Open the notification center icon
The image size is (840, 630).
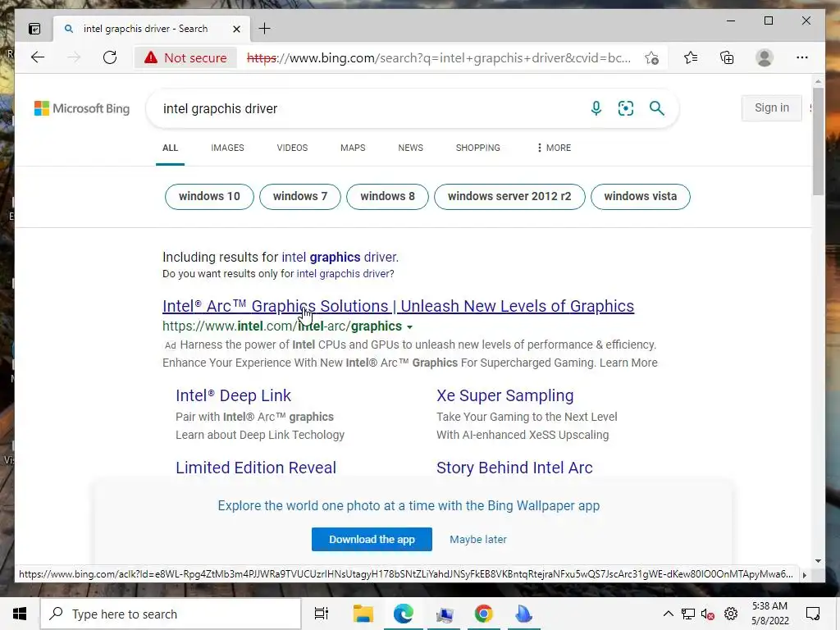[813, 614]
